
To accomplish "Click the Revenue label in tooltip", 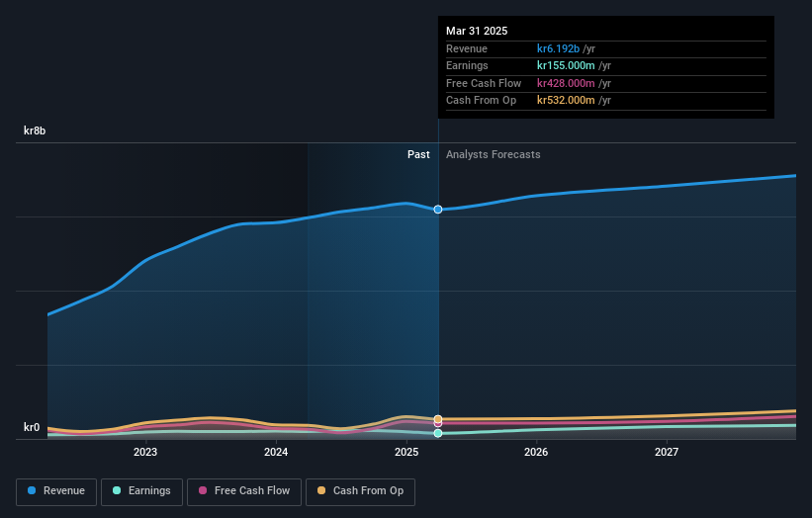I will pos(467,48).
